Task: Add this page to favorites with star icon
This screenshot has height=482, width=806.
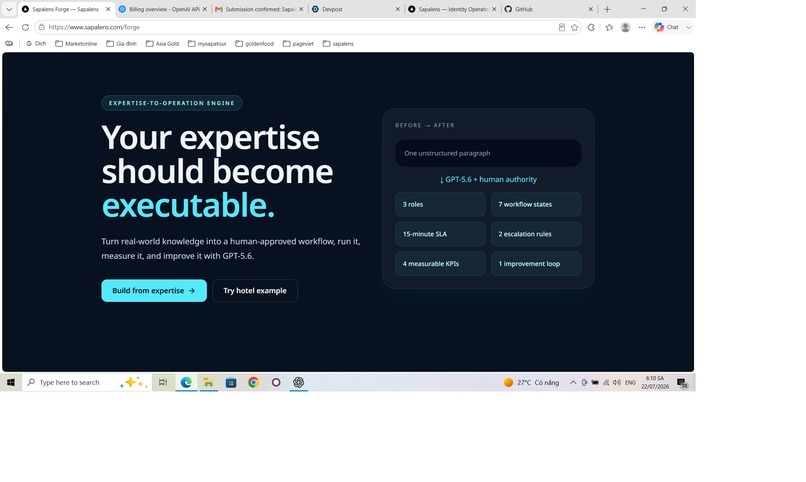Action: tap(575, 27)
